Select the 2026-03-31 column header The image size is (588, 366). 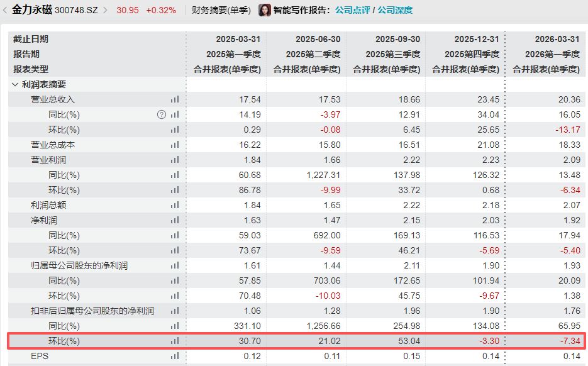coord(557,39)
